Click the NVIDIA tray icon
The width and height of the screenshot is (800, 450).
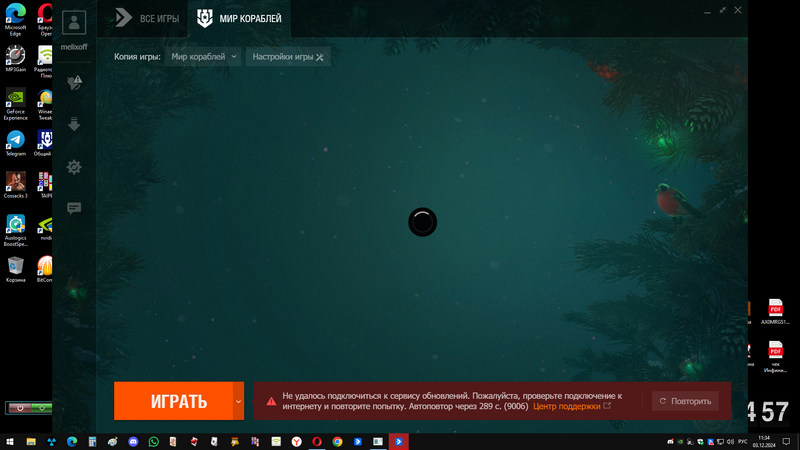pyautogui.click(x=680, y=442)
